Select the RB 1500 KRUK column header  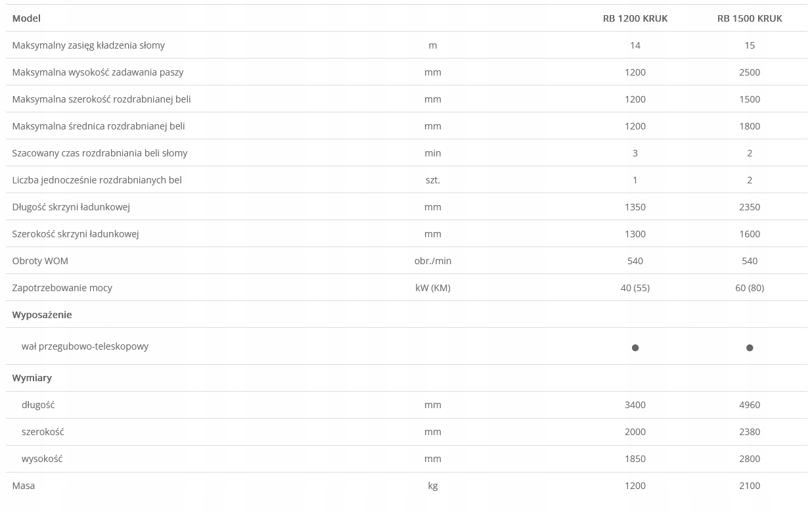(x=750, y=18)
